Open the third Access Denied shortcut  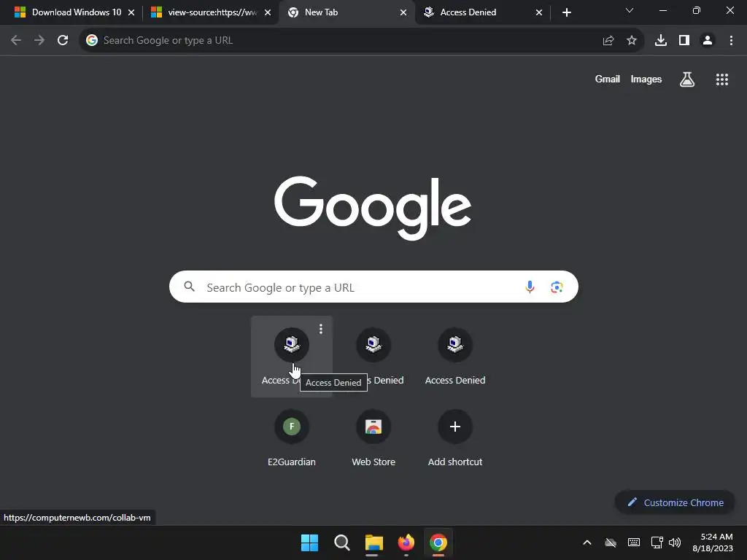(x=455, y=356)
